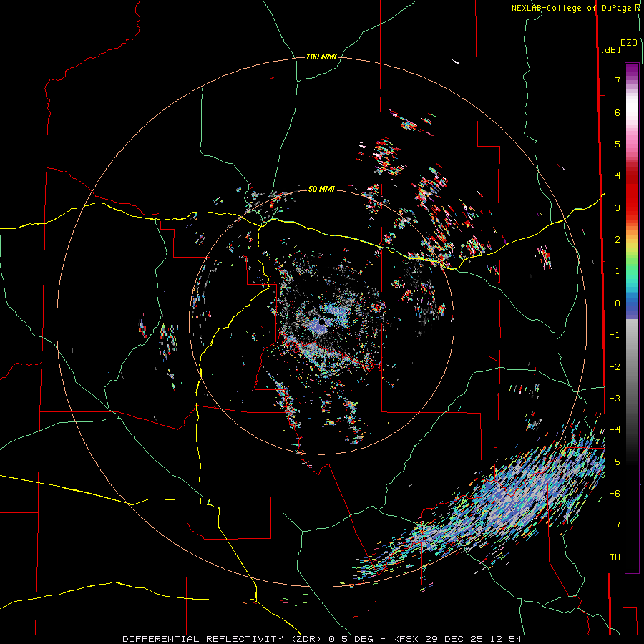Click the 1 dB value on the color scale
This screenshot has width=644, height=644.
coord(618,271)
